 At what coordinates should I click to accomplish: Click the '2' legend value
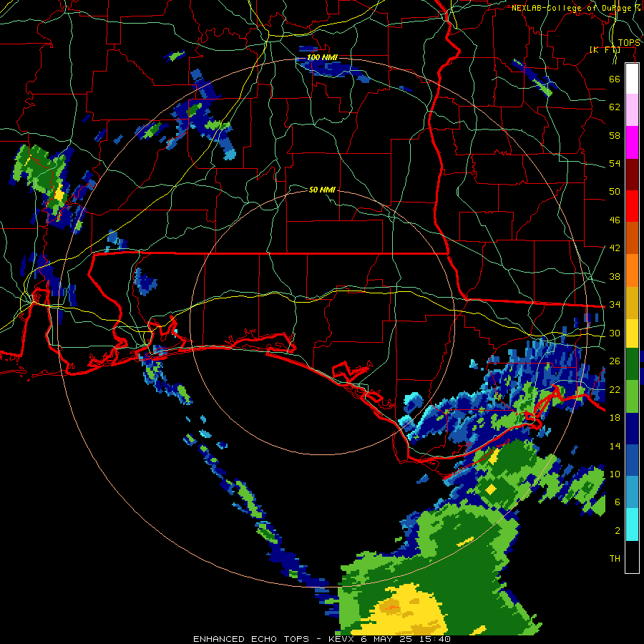[618, 531]
